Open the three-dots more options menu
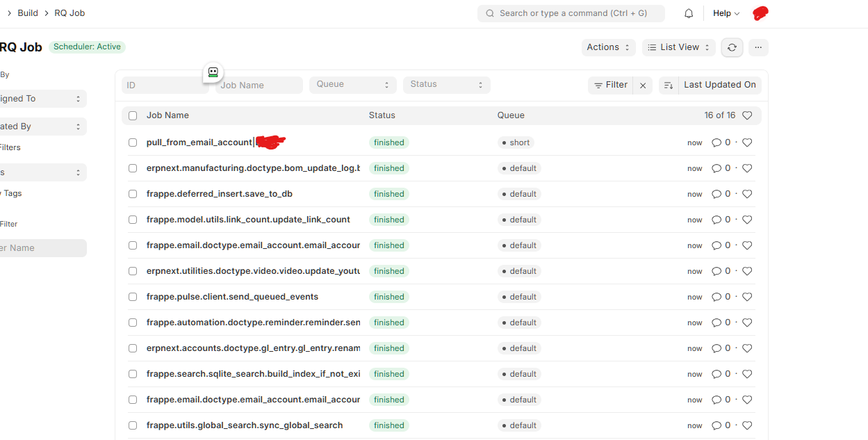Viewport: 868px width, 440px height. click(x=758, y=47)
